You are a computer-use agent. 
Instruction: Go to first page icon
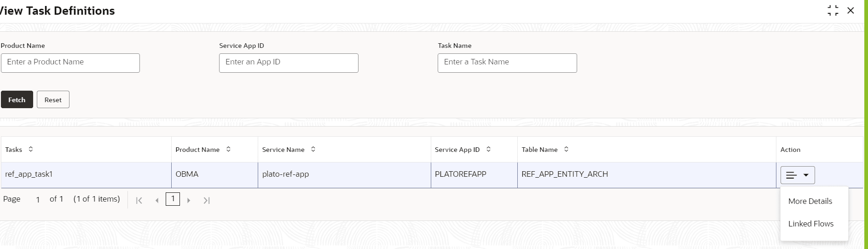coord(139,200)
